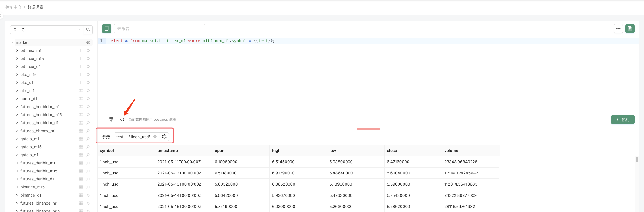Click the green query document icon
644x212 pixels.
click(x=107, y=29)
